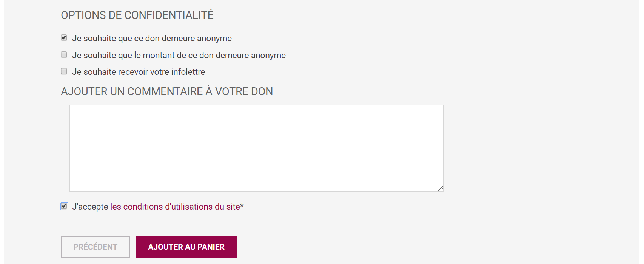This screenshot has width=644, height=264.
Task: Click the word "infolettre" in the third option
Action: coord(188,72)
